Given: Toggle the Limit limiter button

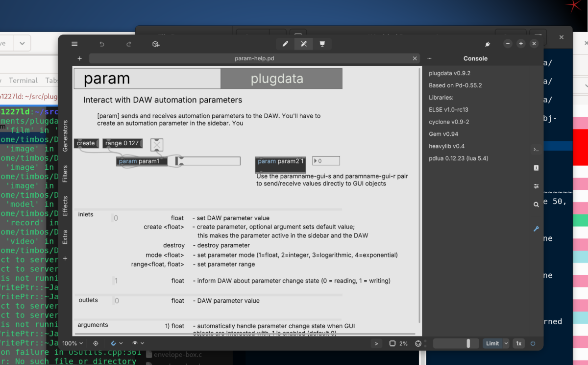Looking at the screenshot, I should click(492, 343).
